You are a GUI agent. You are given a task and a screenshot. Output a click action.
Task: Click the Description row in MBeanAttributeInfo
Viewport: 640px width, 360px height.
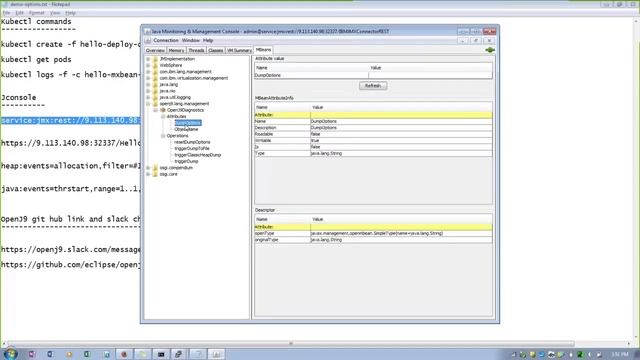point(373,128)
